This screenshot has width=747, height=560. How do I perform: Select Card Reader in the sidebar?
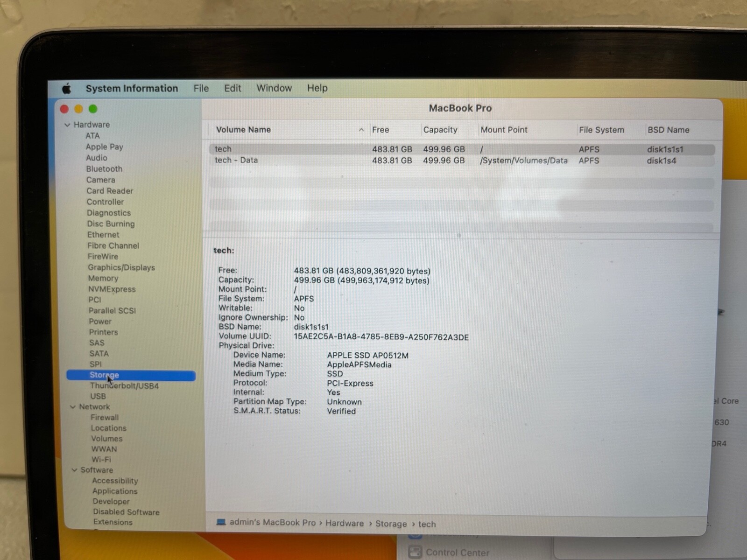(x=110, y=191)
